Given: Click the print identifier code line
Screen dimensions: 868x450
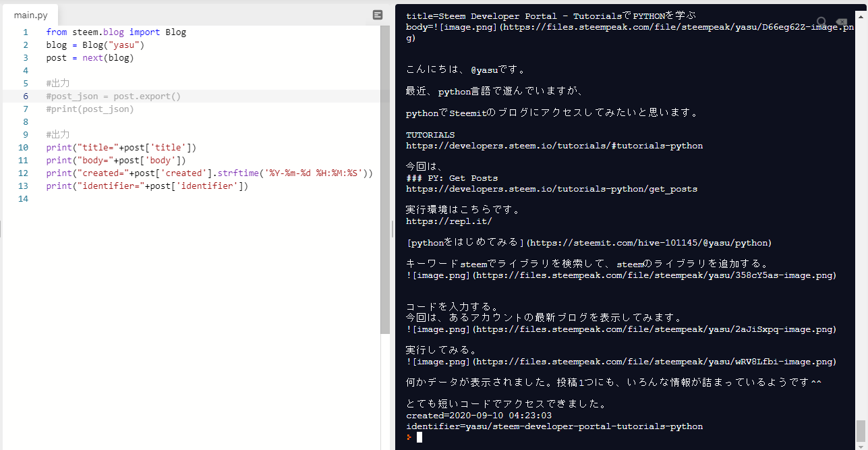Looking at the screenshot, I should [x=148, y=186].
